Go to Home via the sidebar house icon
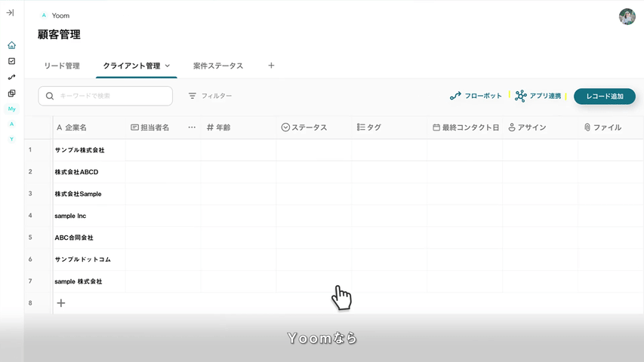The height and width of the screenshot is (362, 644). [11, 45]
